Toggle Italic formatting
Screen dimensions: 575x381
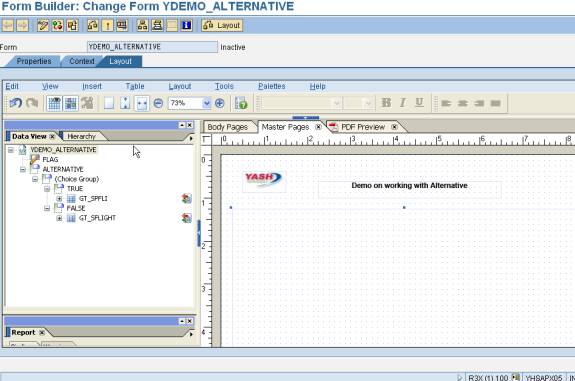click(403, 103)
